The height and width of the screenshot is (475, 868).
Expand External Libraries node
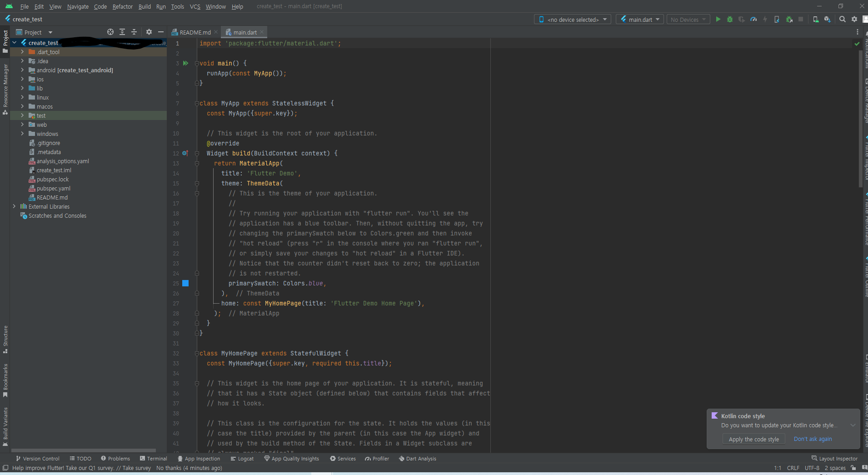point(15,206)
